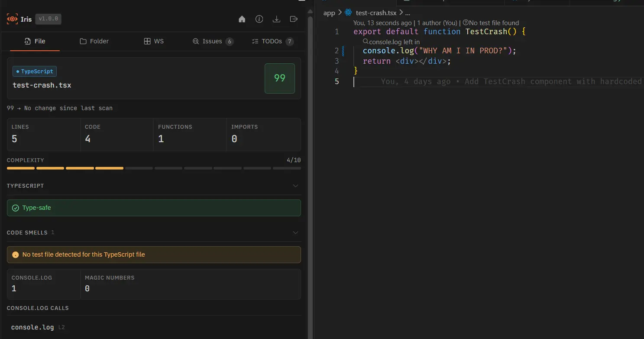
Task: Click the export arrow icon
Action: pyautogui.click(x=294, y=19)
